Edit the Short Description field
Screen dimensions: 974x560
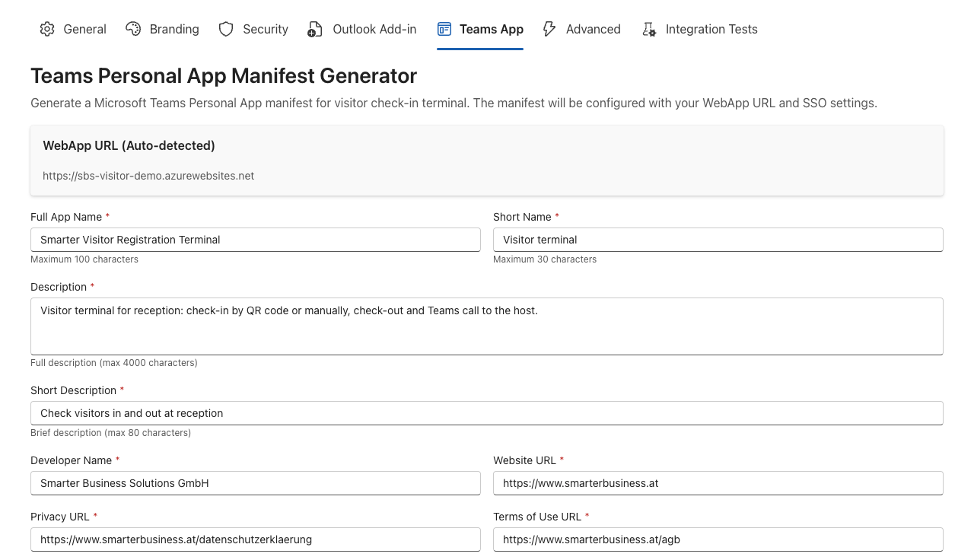pos(487,413)
